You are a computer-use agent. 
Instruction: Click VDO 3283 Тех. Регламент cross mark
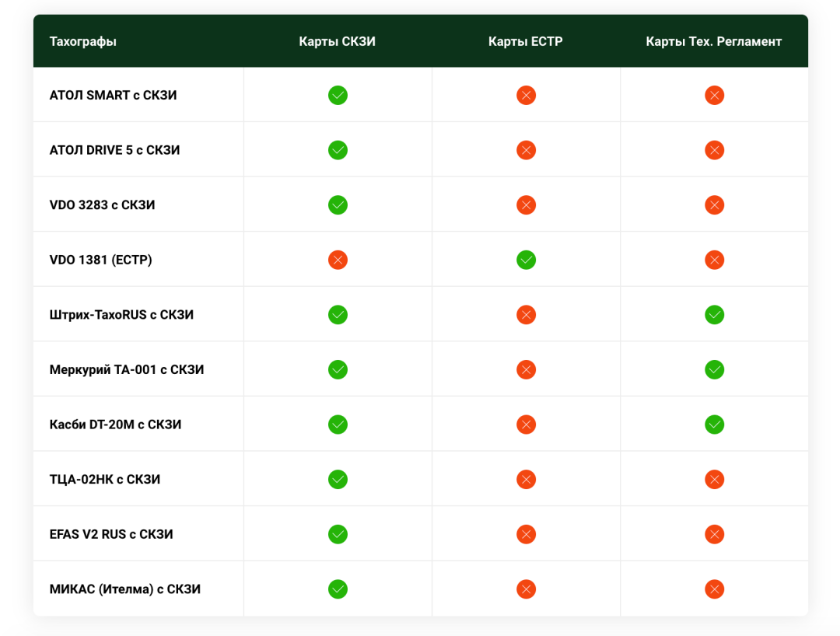click(714, 205)
